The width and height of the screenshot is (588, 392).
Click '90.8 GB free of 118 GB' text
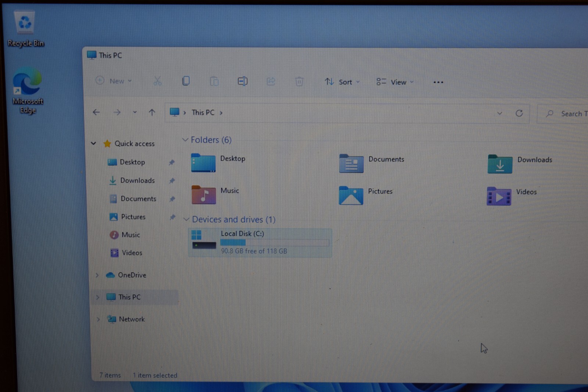[254, 251]
